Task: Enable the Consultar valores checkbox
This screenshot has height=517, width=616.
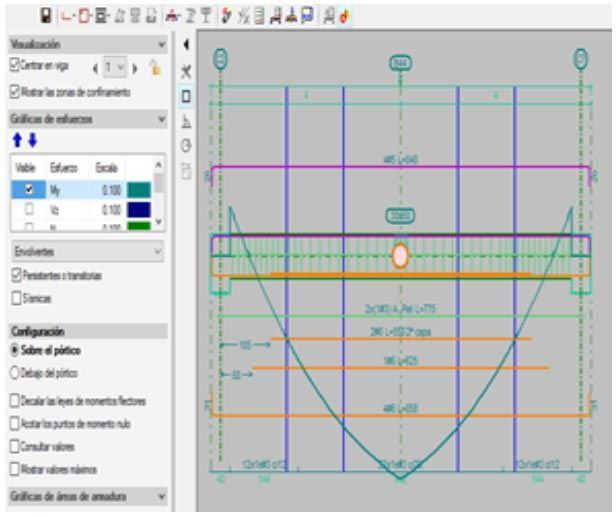Action: click(14, 445)
